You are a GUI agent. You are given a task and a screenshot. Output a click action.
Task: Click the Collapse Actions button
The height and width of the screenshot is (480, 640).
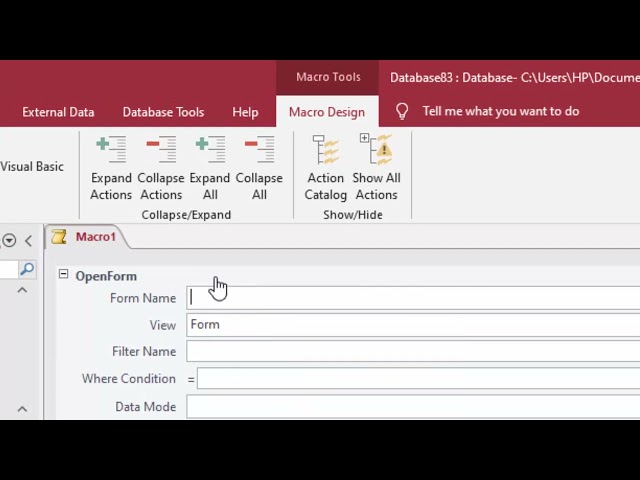coord(161,169)
